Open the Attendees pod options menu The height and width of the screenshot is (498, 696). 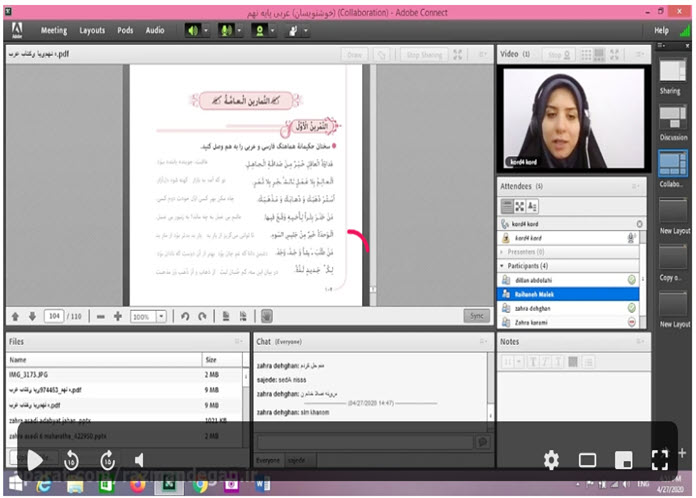pyautogui.click(x=636, y=186)
